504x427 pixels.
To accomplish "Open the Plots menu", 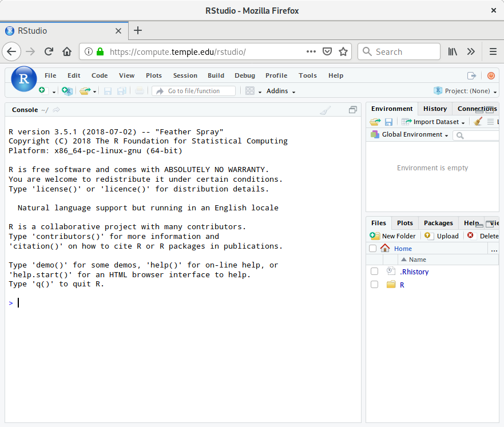I will coord(154,75).
